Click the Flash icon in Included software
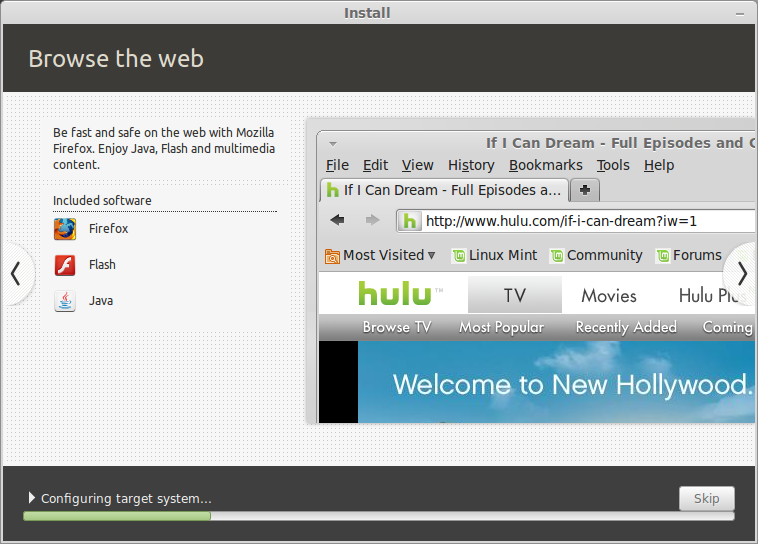 click(65, 265)
